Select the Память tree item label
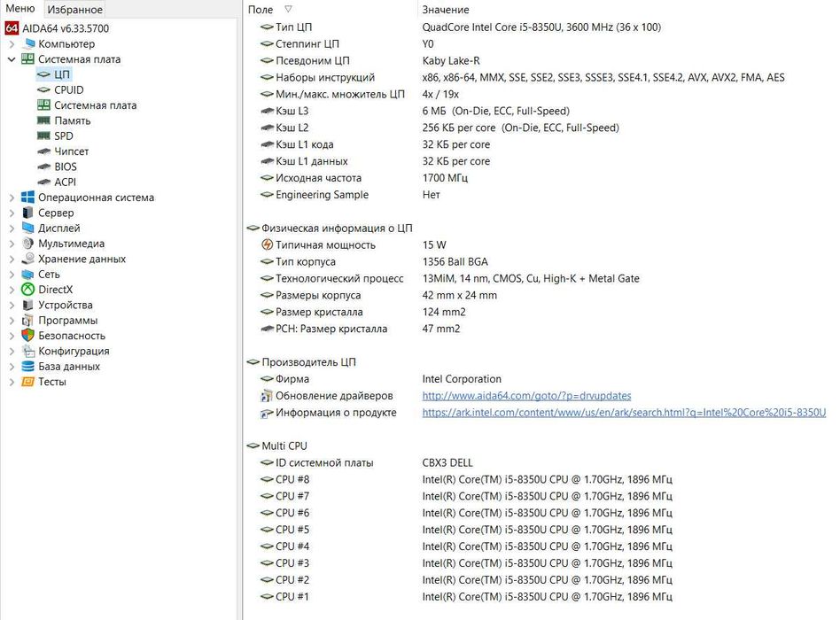Viewport: 840px width, 620px height. (73, 120)
